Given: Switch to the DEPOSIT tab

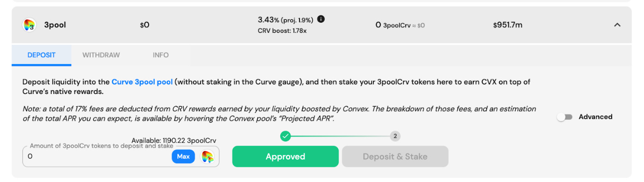Looking at the screenshot, I should 41,55.
